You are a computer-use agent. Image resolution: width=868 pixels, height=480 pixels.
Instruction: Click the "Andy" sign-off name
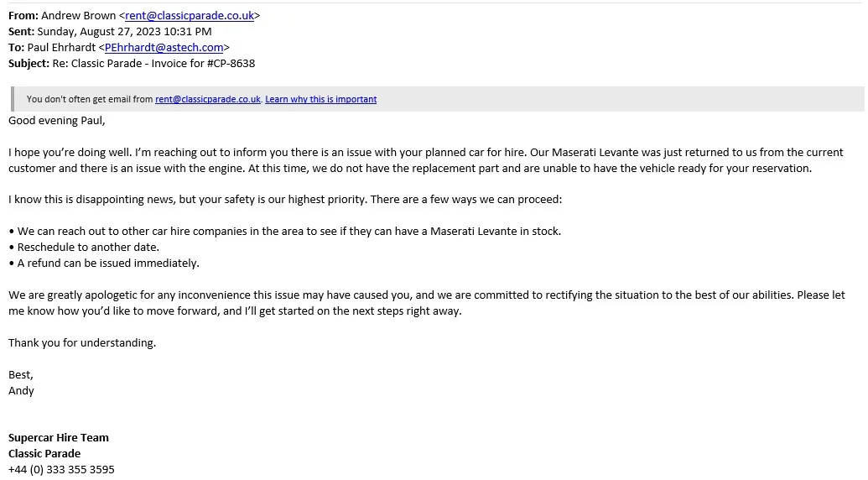coord(21,390)
